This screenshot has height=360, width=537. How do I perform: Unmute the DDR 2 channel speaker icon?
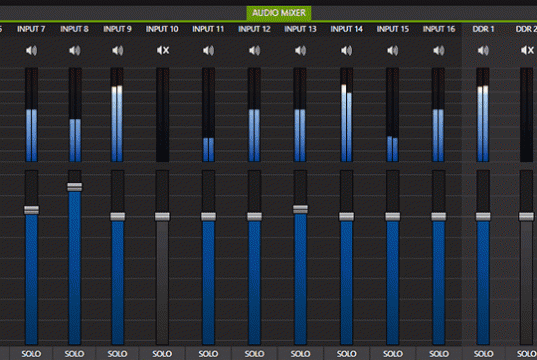click(x=527, y=51)
